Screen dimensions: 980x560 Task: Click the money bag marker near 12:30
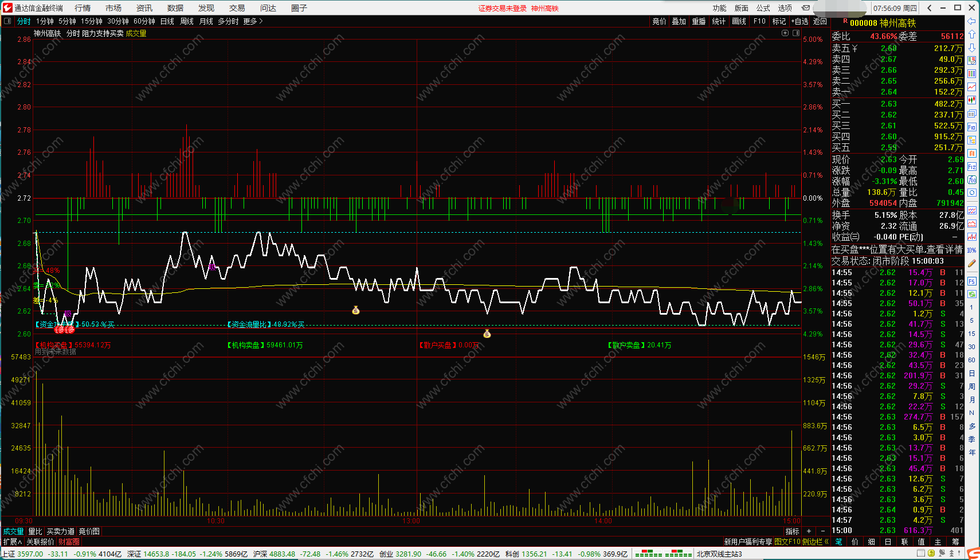(x=355, y=310)
